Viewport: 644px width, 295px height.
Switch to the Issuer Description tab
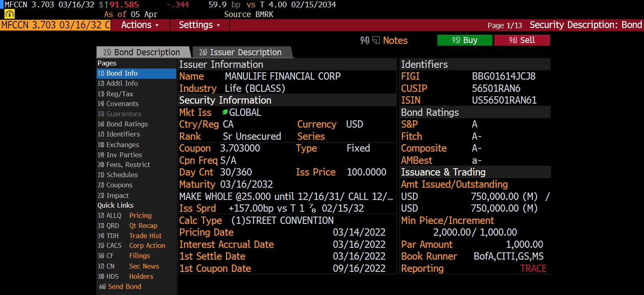tap(242, 52)
